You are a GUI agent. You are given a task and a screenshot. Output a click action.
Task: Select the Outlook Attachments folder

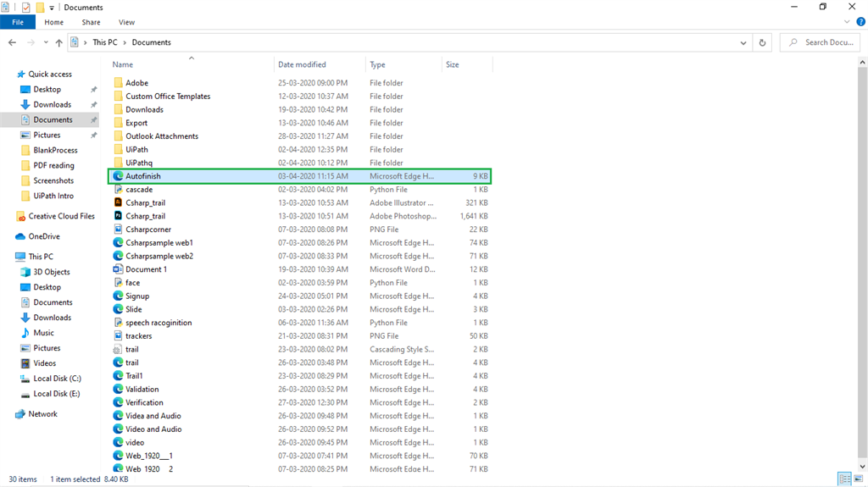tap(162, 136)
